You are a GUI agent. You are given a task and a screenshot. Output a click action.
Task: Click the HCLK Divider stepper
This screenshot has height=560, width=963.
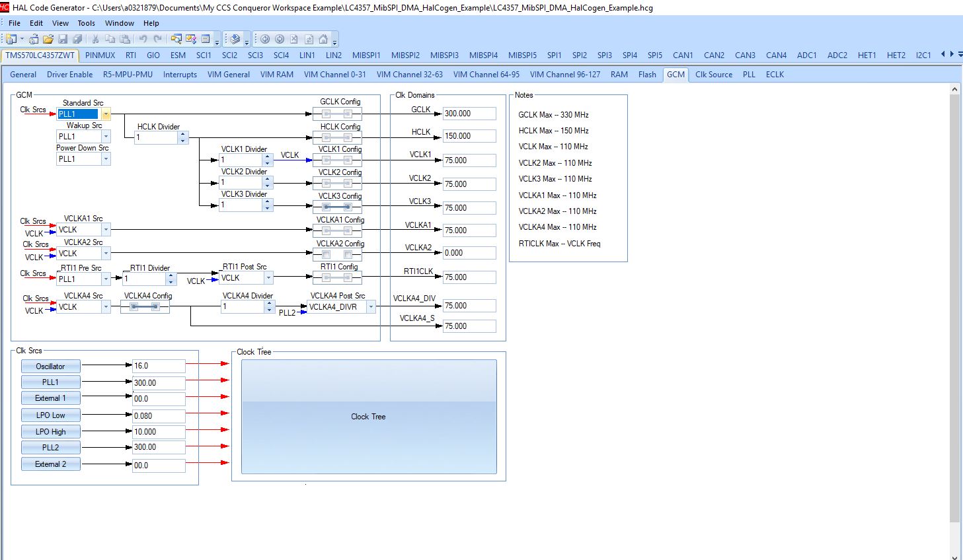(x=183, y=137)
